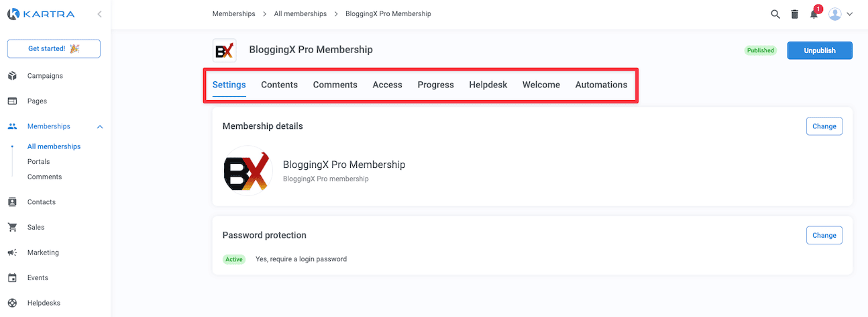This screenshot has height=317, width=868.
Task: Open the trash bin icon
Action: point(795,14)
